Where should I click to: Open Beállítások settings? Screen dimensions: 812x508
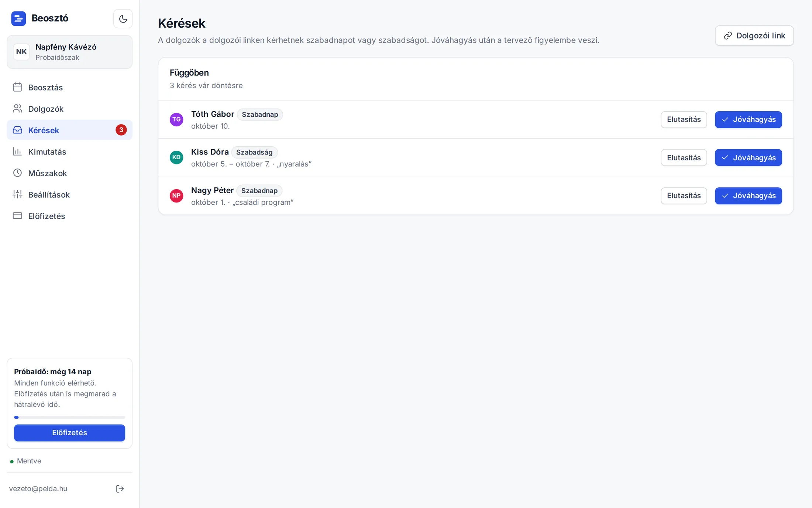[69, 194]
